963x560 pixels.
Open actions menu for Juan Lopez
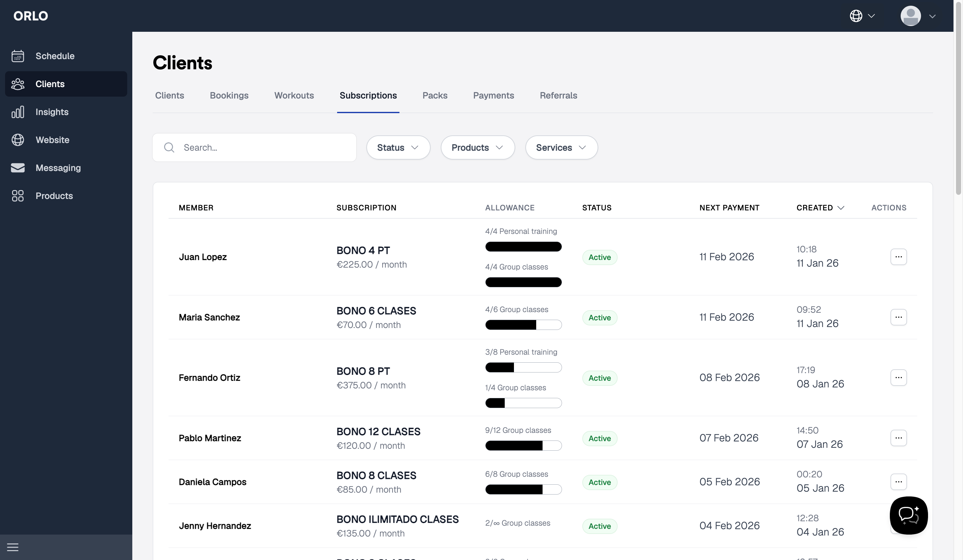point(898,257)
